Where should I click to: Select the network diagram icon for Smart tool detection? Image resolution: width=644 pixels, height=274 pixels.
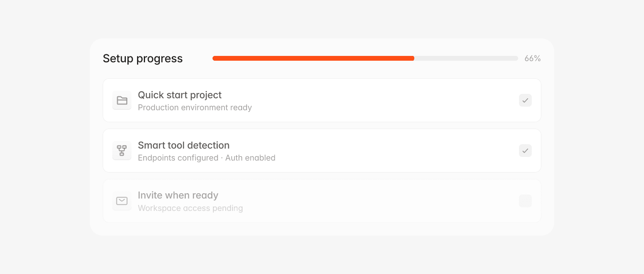(122, 151)
